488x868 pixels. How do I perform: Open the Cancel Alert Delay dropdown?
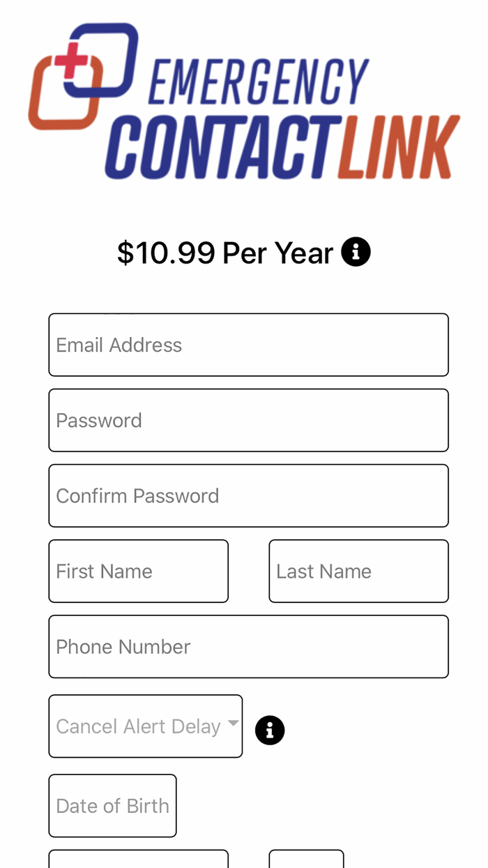145,725
